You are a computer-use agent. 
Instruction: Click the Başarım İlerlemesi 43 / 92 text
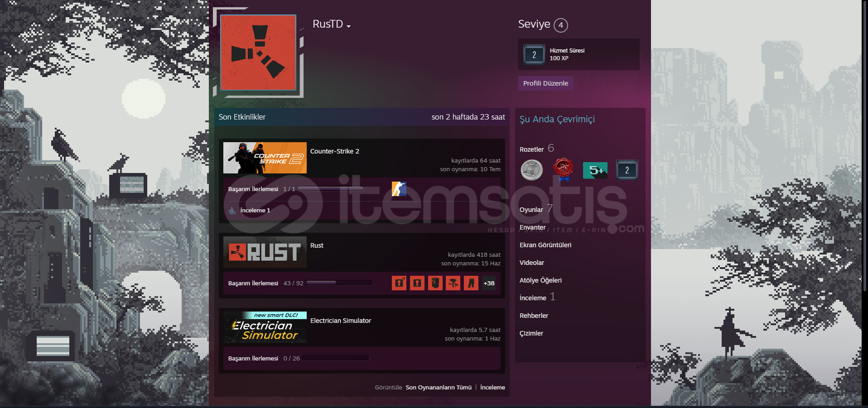[265, 283]
